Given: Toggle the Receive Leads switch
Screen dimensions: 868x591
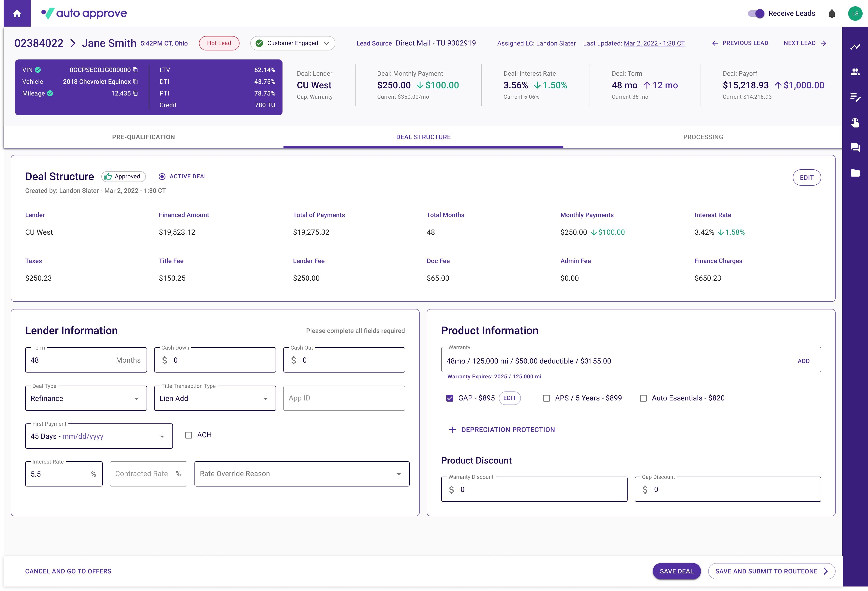Looking at the screenshot, I should 756,14.
